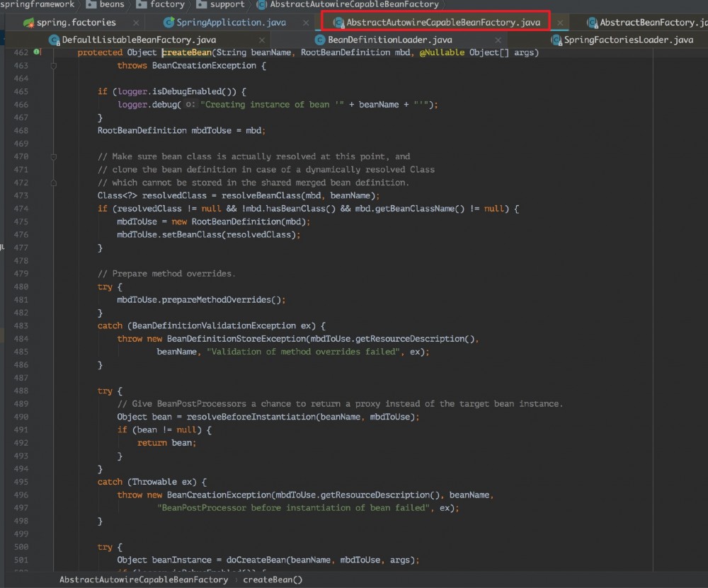
Task: Click springframework in the top breadcrumb path
Action: pos(37,5)
